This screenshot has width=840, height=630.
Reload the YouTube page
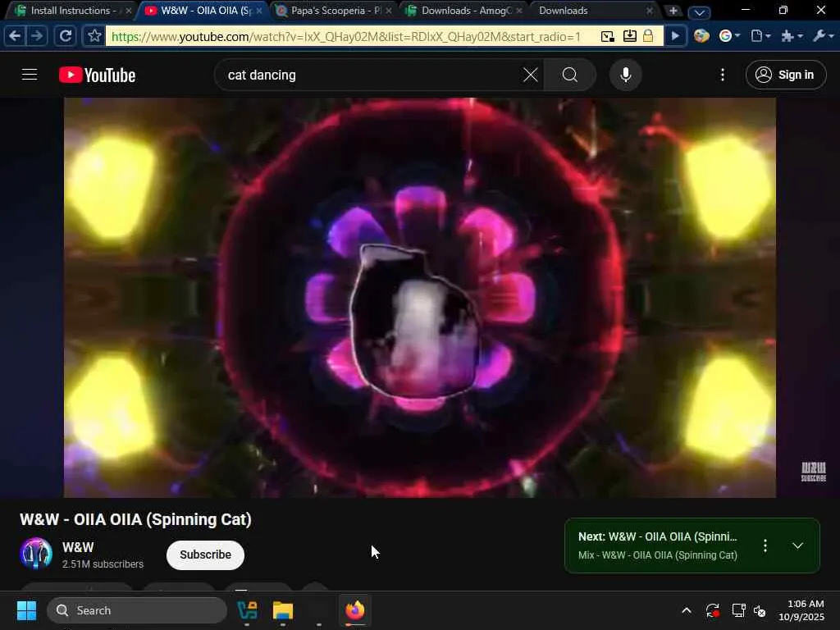(x=66, y=36)
